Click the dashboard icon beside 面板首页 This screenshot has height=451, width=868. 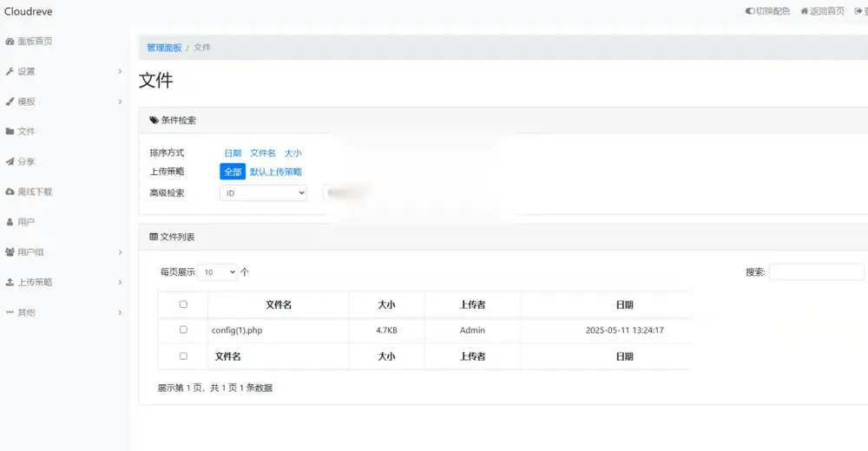(10, 42)
